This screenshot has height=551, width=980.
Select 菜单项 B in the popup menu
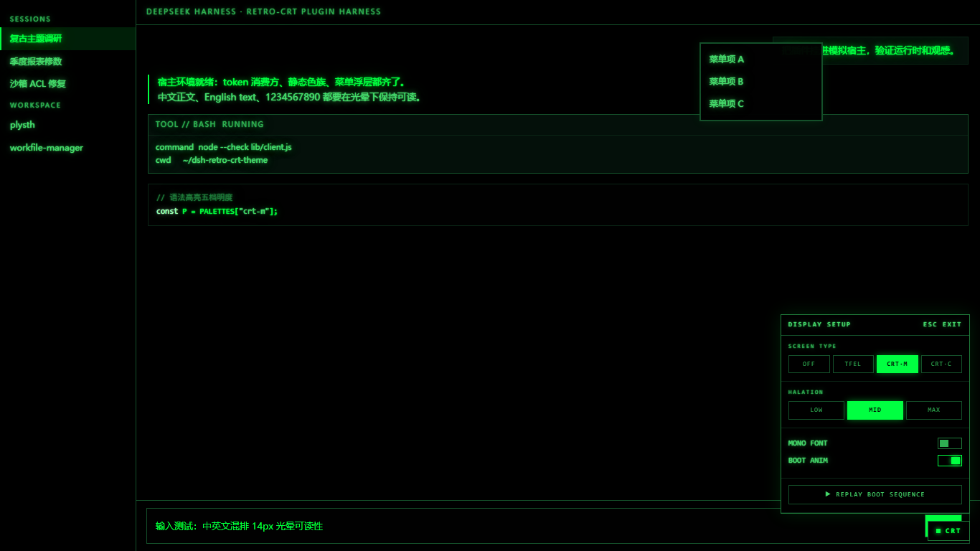click(760, 82)
